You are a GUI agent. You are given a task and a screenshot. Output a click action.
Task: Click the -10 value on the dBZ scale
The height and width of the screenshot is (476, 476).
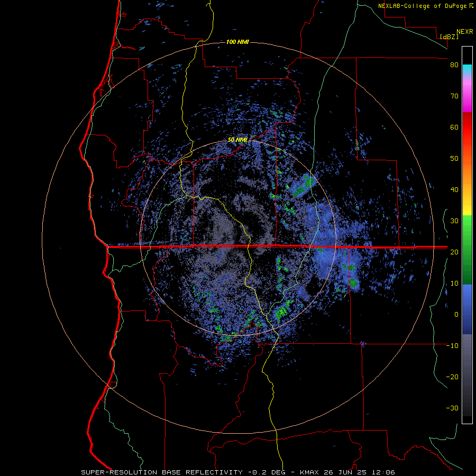(x=452, y=346)
